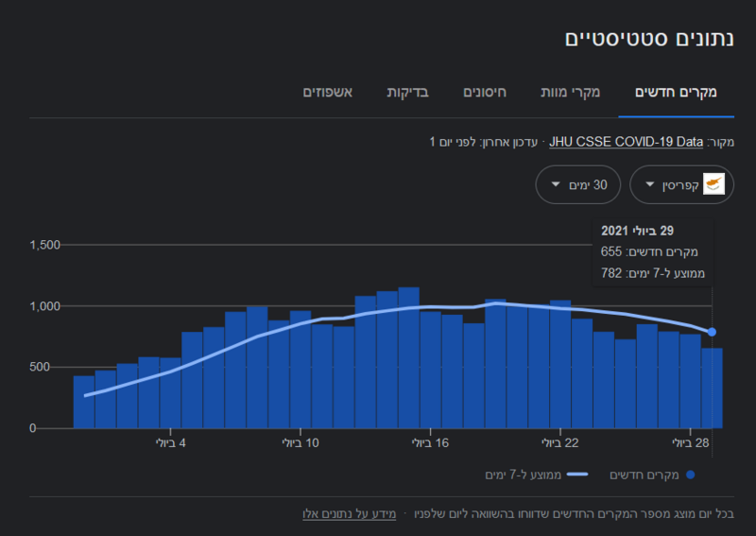Click the '28 ביולי' axis label
The height and width of the screenshot is (536, 756).
[x=691, y=443]
